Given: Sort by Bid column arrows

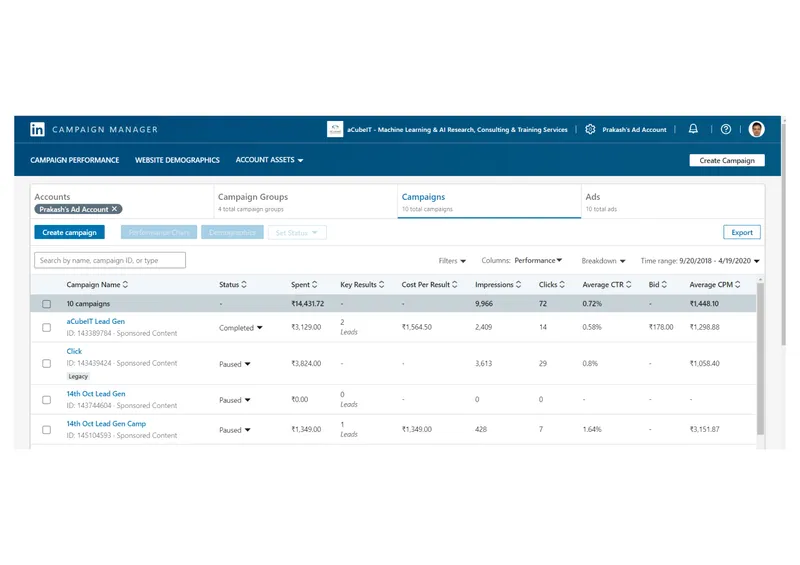Looking at the screenshot, I should 664,285.
